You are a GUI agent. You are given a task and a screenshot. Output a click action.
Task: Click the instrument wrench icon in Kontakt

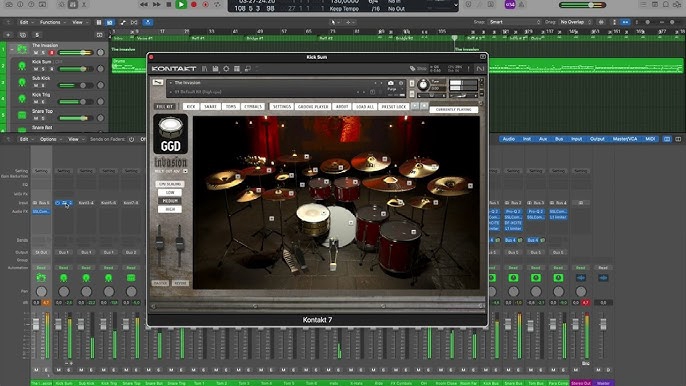pyautogui.click(x=158, y=82)
